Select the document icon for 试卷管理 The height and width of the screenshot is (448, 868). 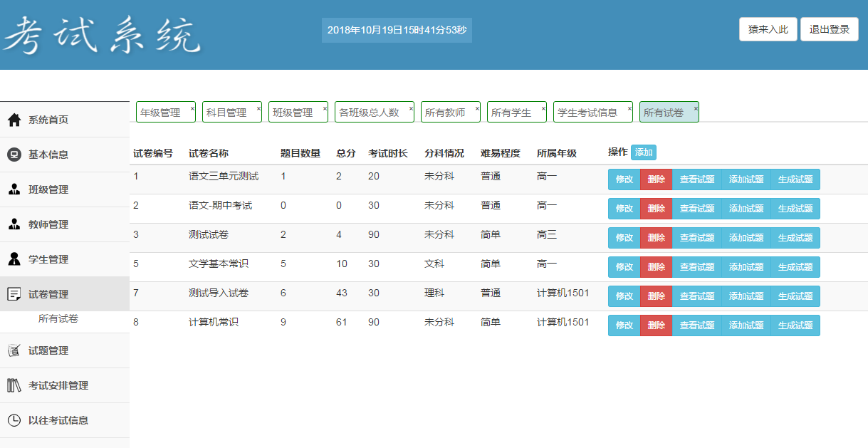click(13, 293)
